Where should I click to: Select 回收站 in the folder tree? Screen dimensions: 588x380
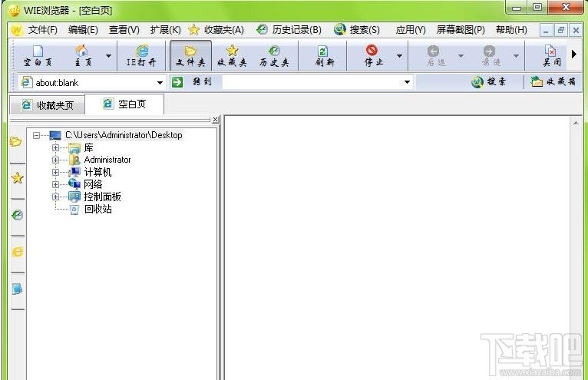click(97, 209)
